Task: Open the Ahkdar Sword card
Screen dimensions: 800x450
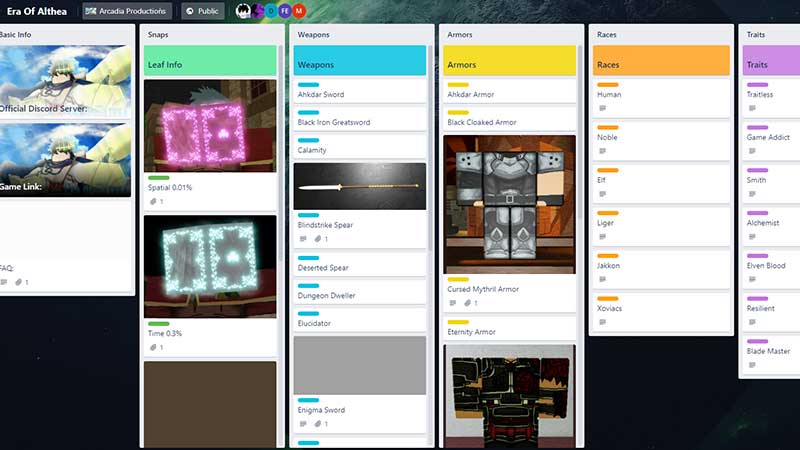Action: pyautogui.click(x=360, y=91)
